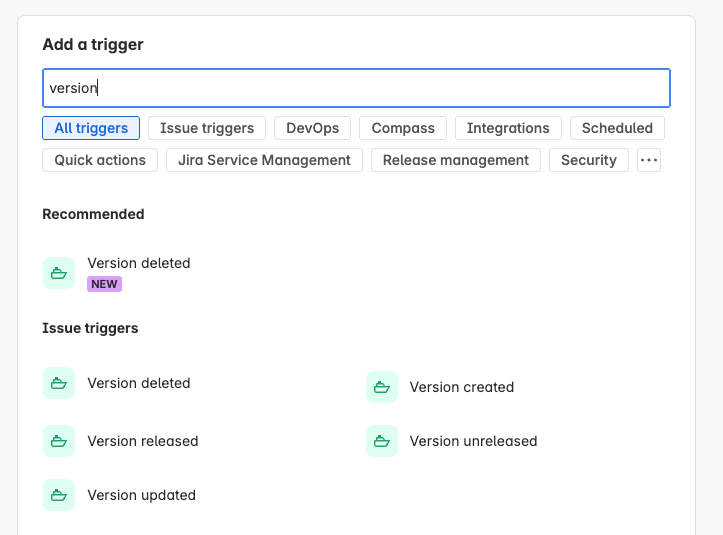
Task: Click Version deleted icon under Issue triggers
Action: pos(59,383)
